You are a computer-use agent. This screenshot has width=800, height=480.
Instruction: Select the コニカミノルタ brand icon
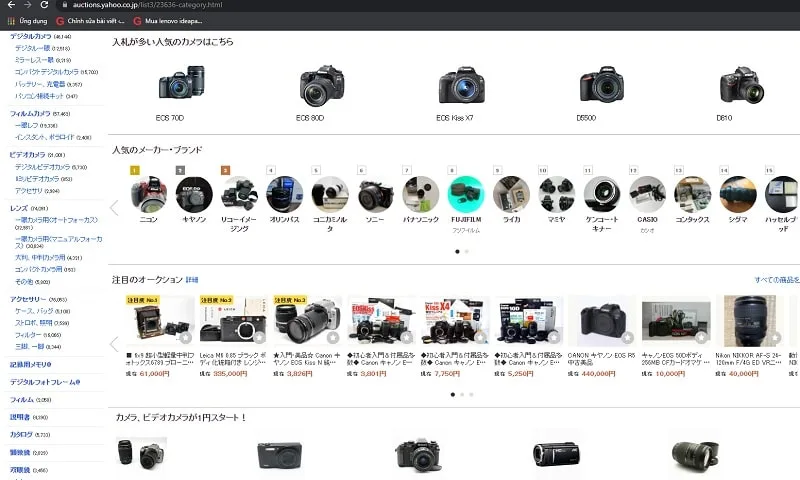pos(330,194)
